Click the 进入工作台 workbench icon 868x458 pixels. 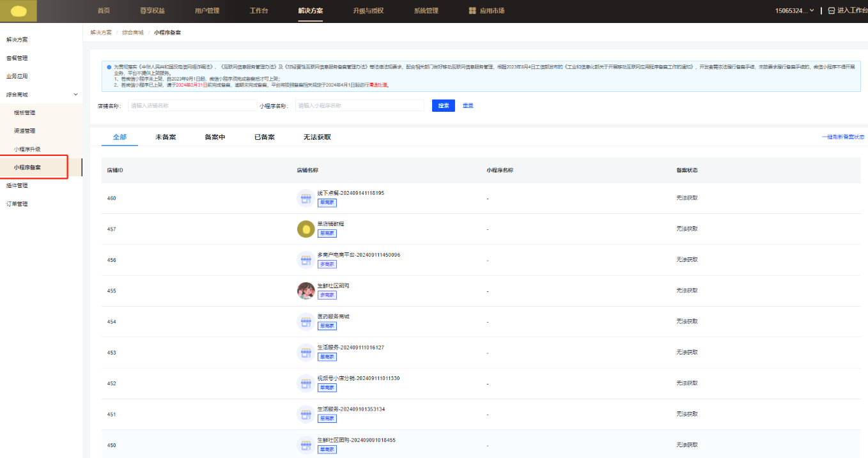coord(831,11)
